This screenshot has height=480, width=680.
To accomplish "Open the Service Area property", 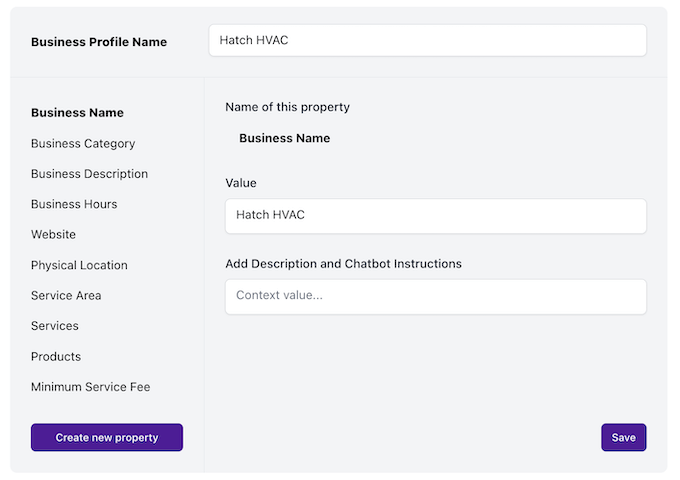I will click(x=66, y=295).
